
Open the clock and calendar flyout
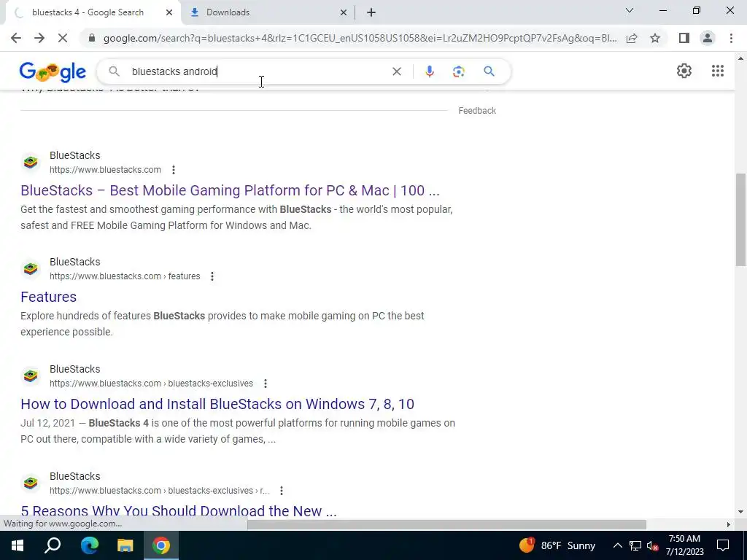(x=684, y=545)
